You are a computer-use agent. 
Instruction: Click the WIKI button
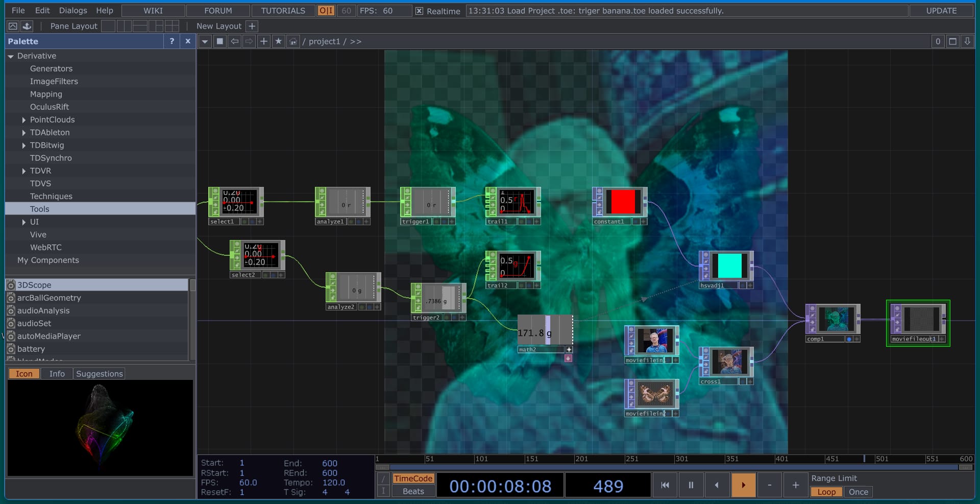click(x=153, y=11)
